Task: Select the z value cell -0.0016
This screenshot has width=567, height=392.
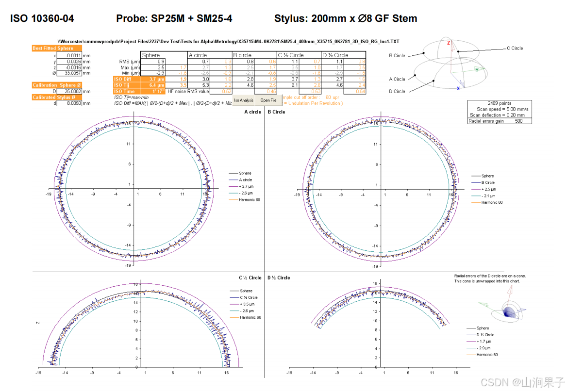Action: (x=69, y=67)
